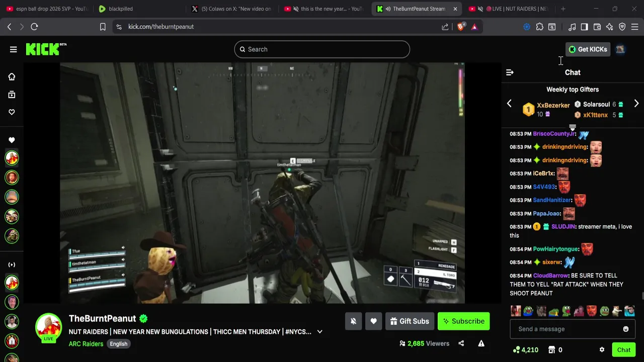Open Home from the left sidebar
The image size is (644, 362).
coord(12,77)
